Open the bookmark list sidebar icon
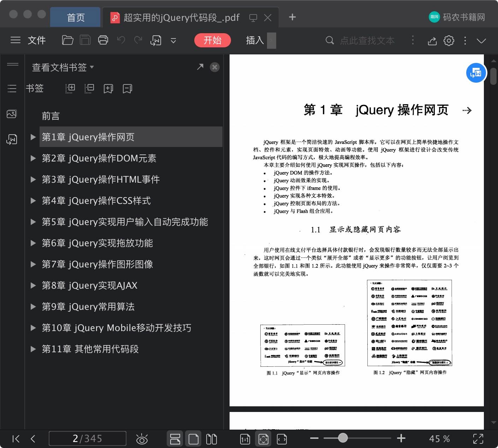Screen dimensions: 498x448 pos(12,88)
